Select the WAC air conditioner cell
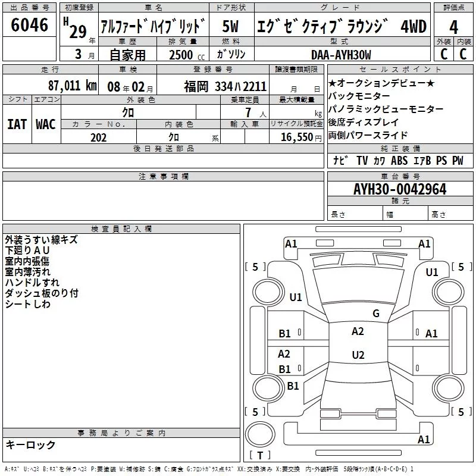This screenshot has height=476, width=476. click(46, 124)
